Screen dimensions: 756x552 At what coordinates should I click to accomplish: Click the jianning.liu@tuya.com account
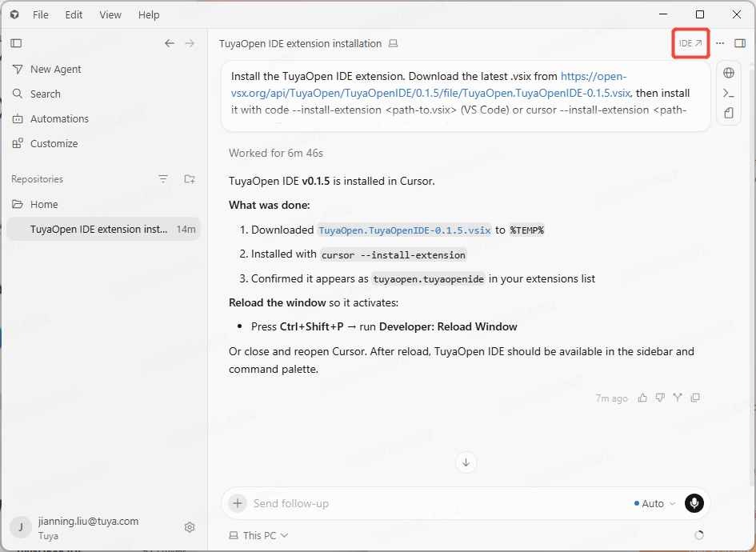[x=88, y=521]
